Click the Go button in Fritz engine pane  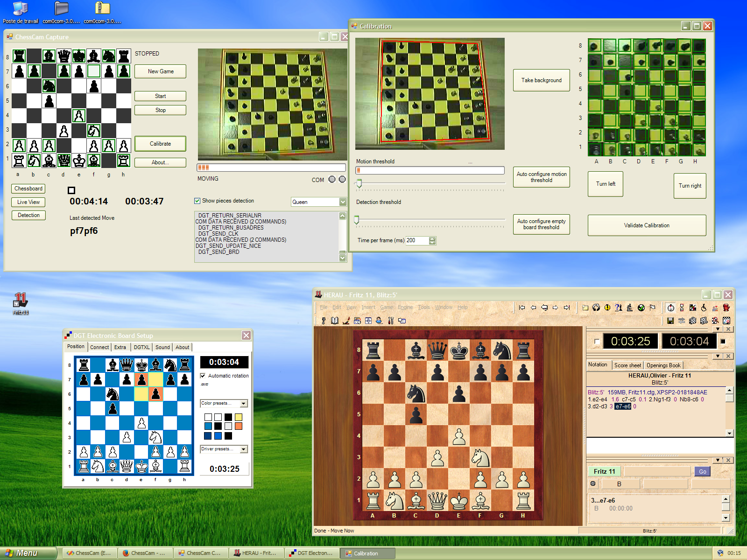click(x=703, y=472)
